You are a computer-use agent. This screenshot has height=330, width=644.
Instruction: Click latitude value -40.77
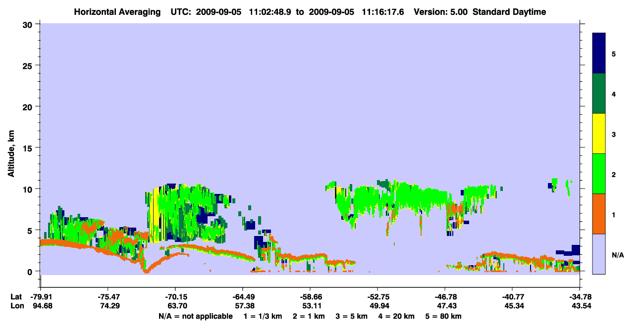512,297
